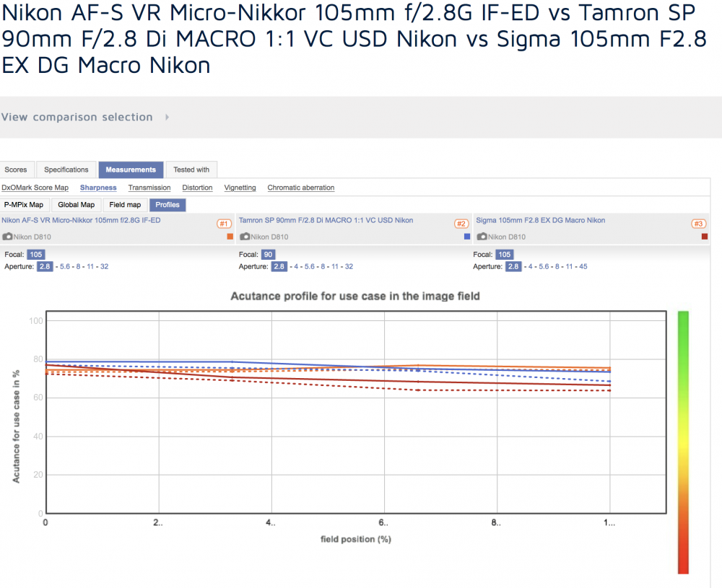Click the #3 rank badge

click(698, 224)
